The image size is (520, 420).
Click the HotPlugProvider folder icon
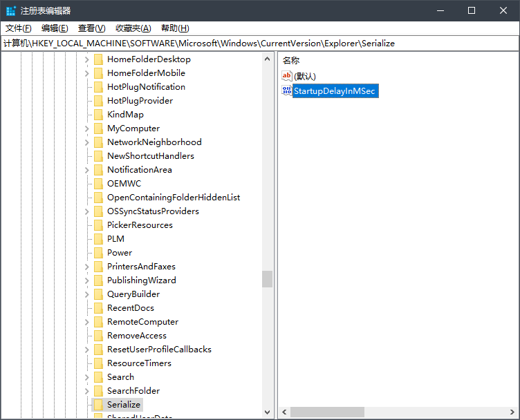[x=98, y=101]
